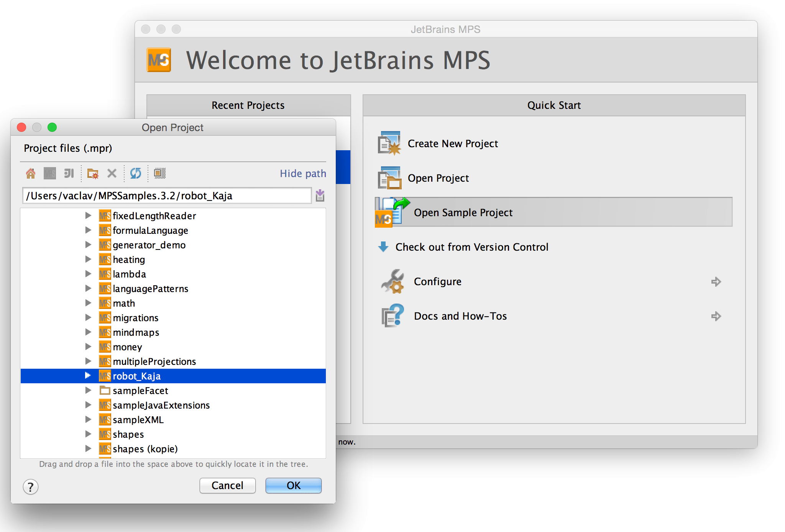The width and height of the screenshot is (785, 532).
Task: Expand the sampleFacet folder arrow
Action: click(88, 390)
